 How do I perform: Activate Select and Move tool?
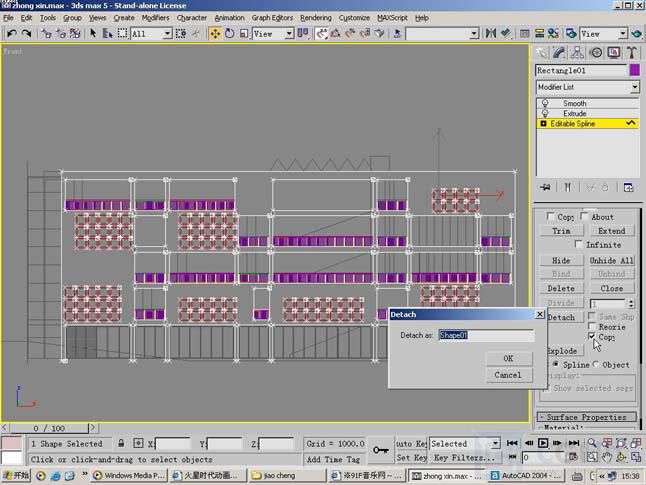tap(215, 33)
